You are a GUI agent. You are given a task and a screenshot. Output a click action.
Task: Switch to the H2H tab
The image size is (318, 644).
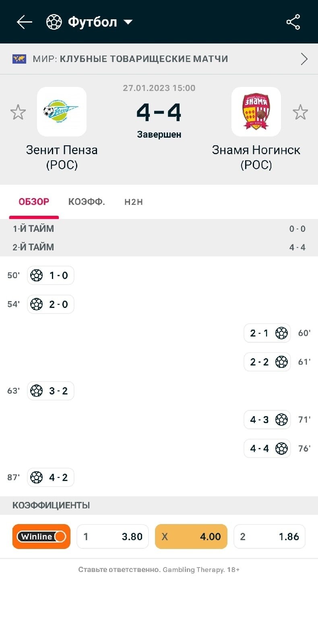tap(133, 202)
